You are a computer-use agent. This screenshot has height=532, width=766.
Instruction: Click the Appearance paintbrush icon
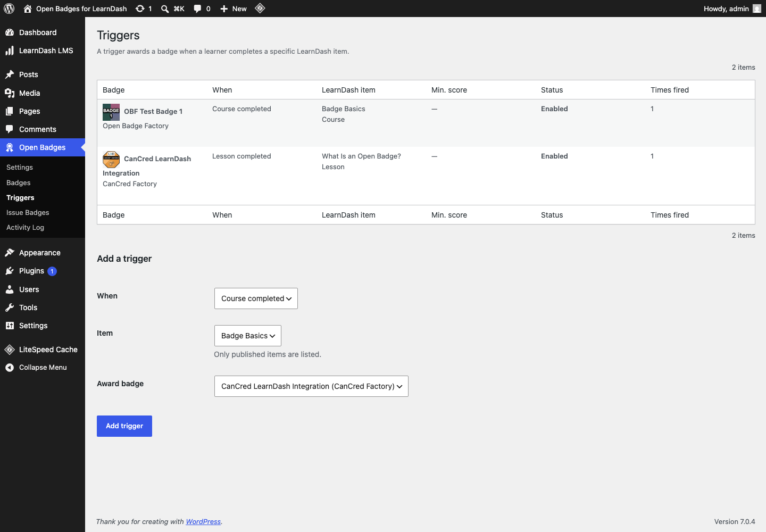(x=10, y=253)
